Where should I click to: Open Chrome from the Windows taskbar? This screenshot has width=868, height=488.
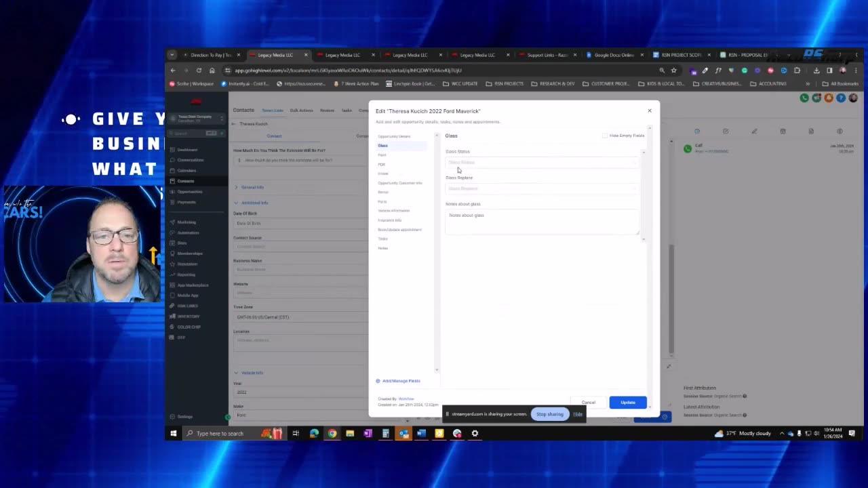point(332,434)
